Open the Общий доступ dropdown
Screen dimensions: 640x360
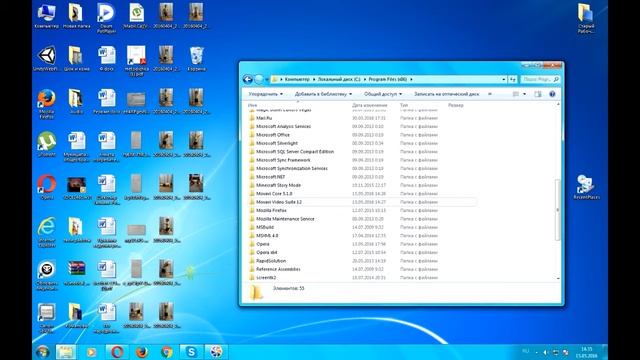coord(383,94)
